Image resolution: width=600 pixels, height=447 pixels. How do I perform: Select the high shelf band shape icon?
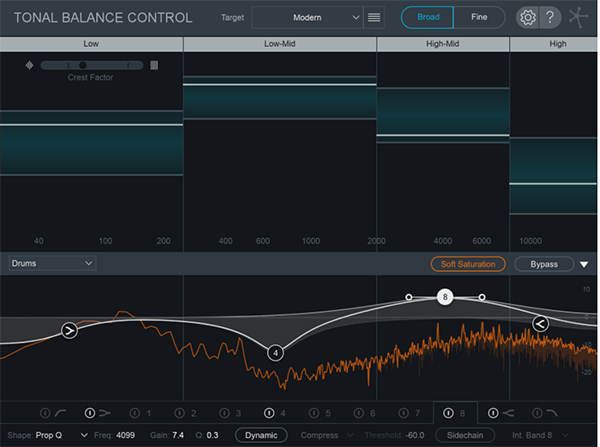(509, 413)
